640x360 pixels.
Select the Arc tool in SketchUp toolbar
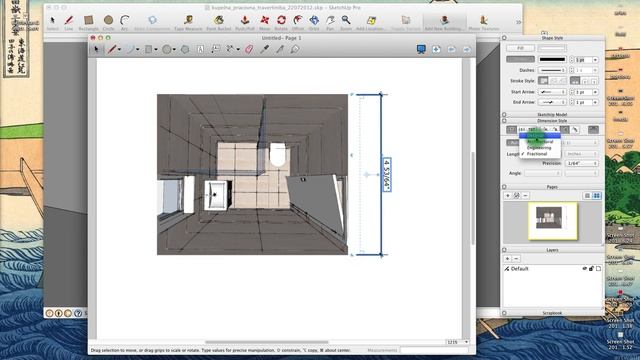pyautogui.click(x=124, y=22)
